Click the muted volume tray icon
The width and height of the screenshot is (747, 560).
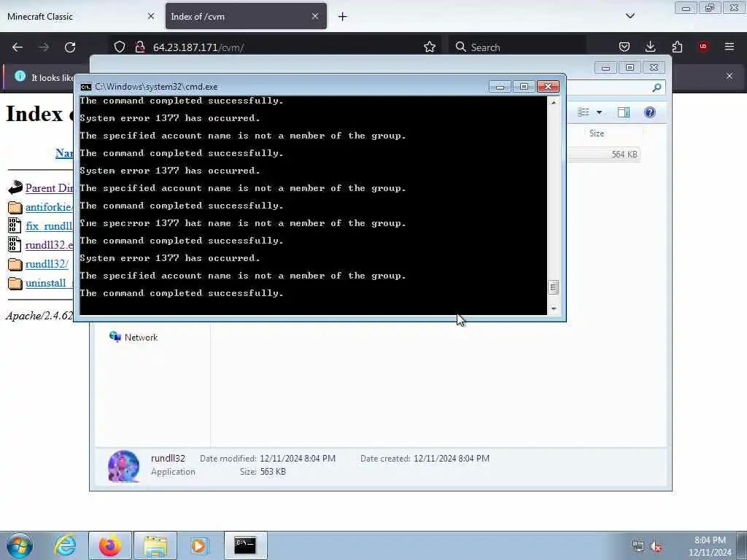click(657, 547)
